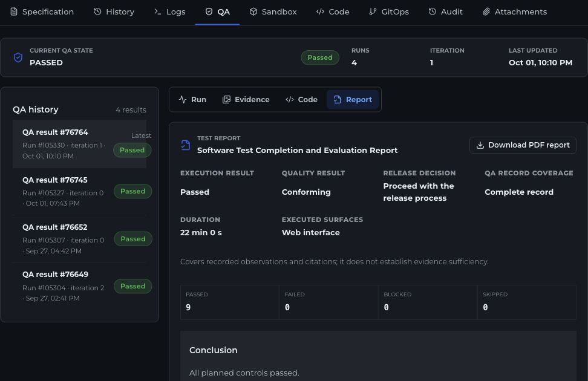
Task: Click the Attachments paperclip icon
Action: point(486,11)
